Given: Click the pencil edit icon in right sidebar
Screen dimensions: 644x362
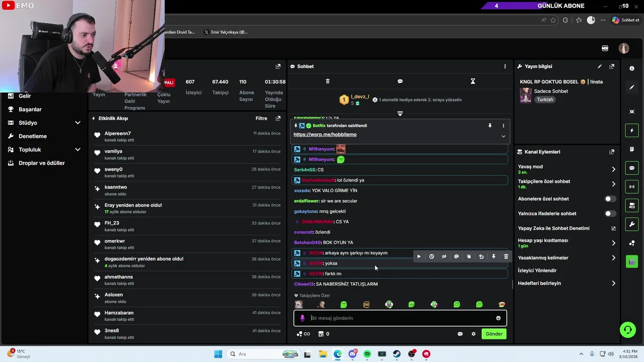Looking at the screenshot, I should coord(632,87).
